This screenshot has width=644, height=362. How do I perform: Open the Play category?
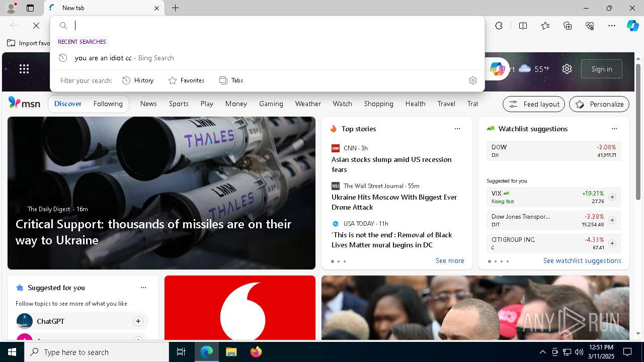[x=207, y=104]
